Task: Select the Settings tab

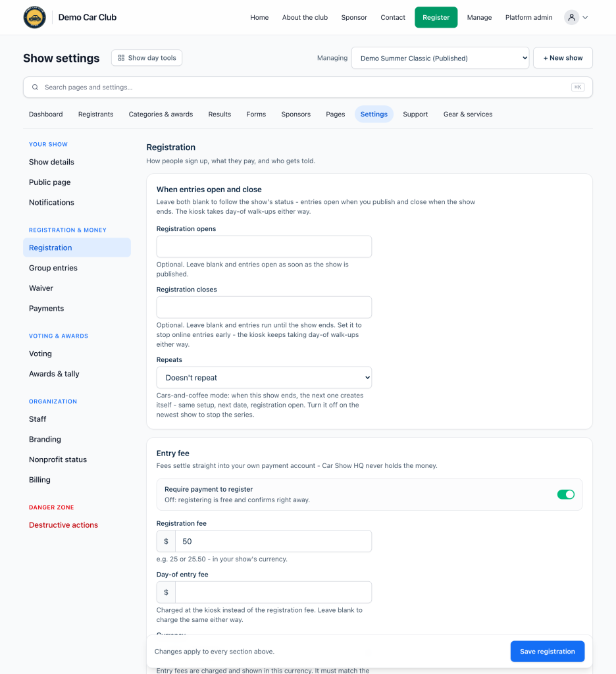Action: [x=374, y=114]
